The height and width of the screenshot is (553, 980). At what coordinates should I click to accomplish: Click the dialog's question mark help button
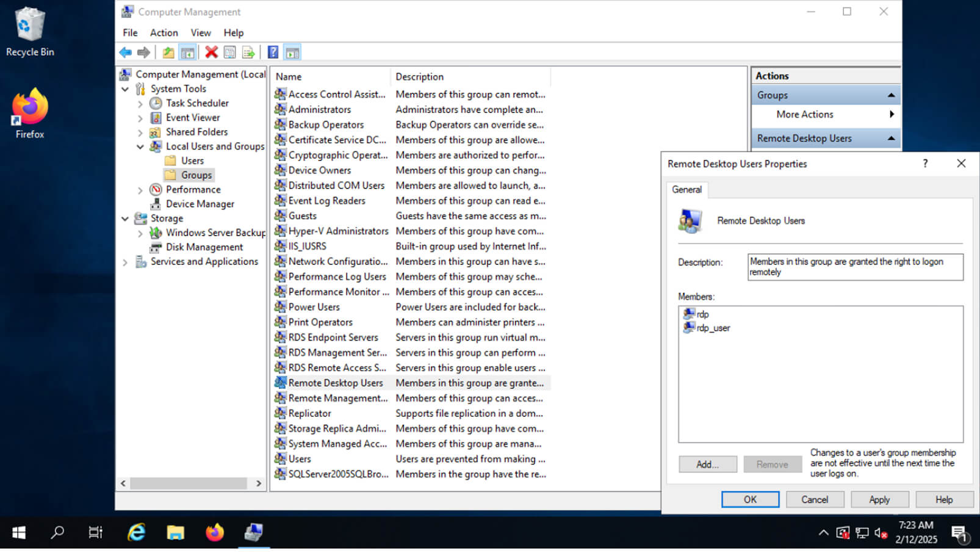[926, 164]
